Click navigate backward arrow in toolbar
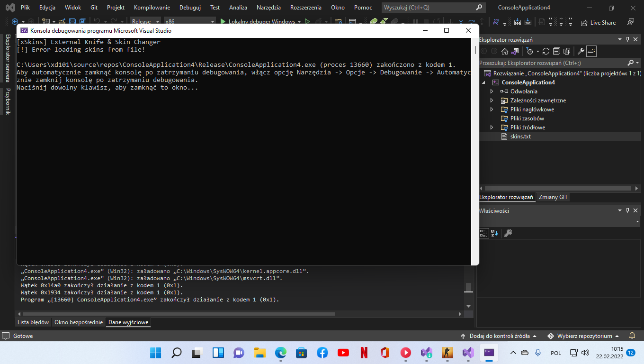This screenshot has height=364, width=644. (15, 22)
